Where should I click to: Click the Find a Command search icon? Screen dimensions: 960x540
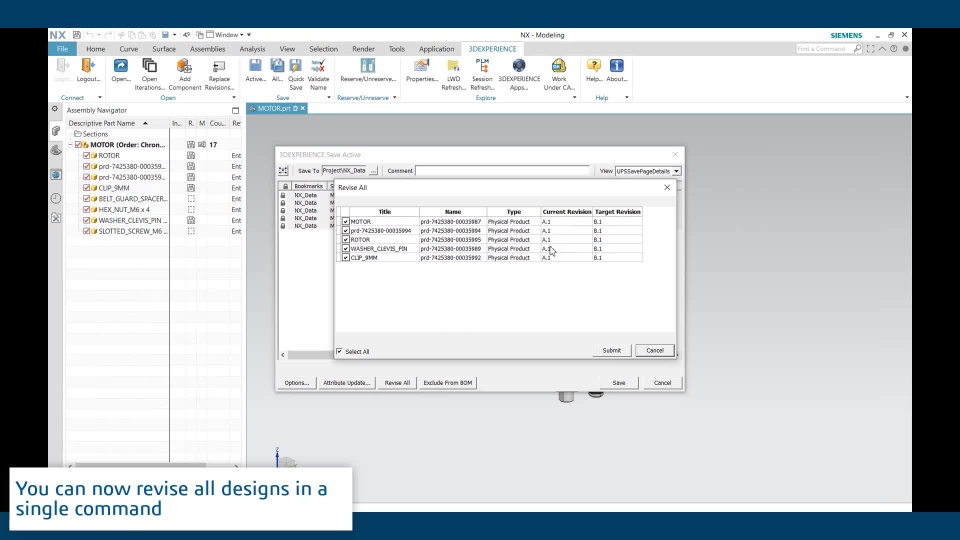point(857,48)
